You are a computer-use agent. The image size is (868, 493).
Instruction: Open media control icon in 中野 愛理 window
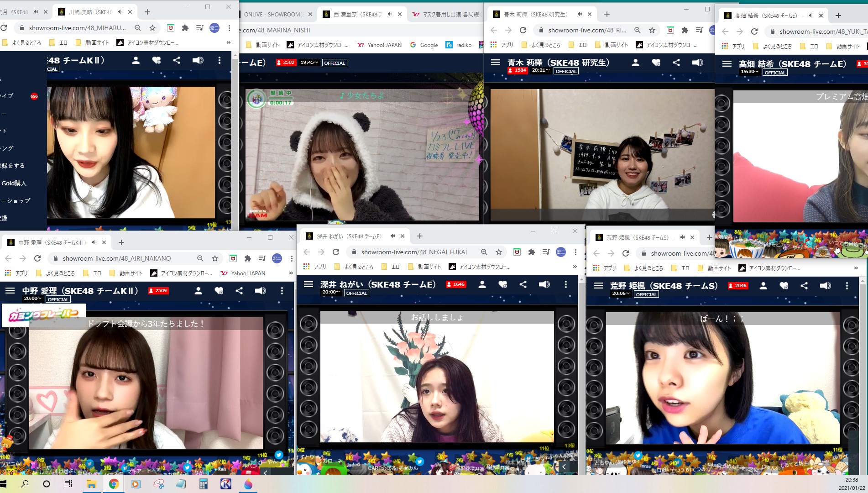pyautogui.click(x=262, y=258)
